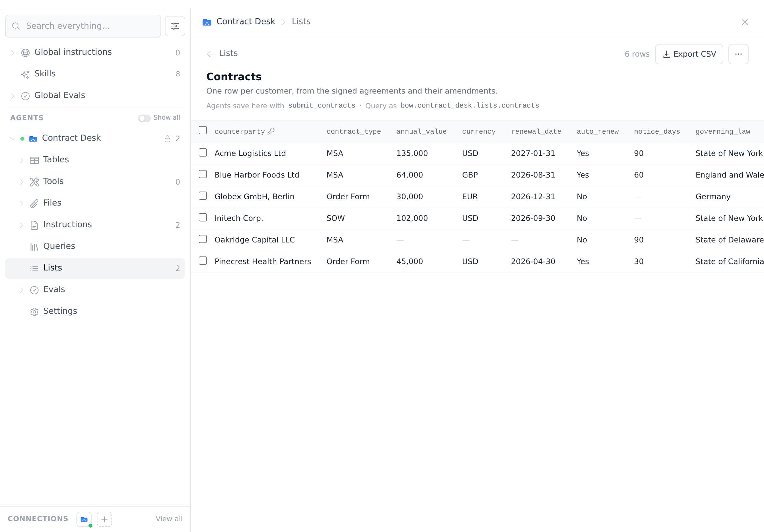This screenshot has height=532, width=764.
Task: Click the counterparty column header
Action: [240, 131]
